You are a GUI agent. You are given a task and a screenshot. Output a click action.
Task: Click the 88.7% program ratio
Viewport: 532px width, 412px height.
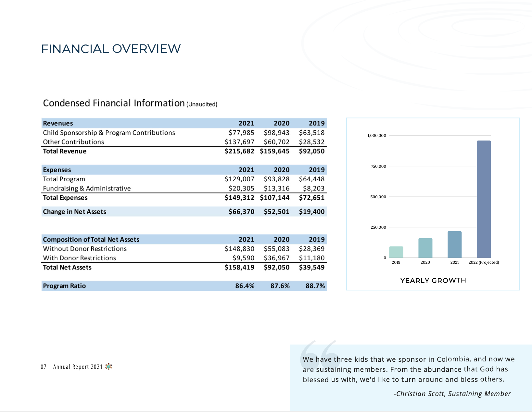click(315, 286)
